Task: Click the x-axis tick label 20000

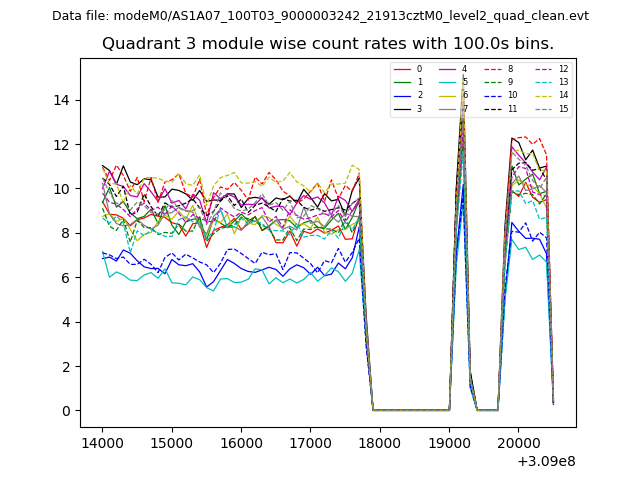Action: tap(518, 441)
